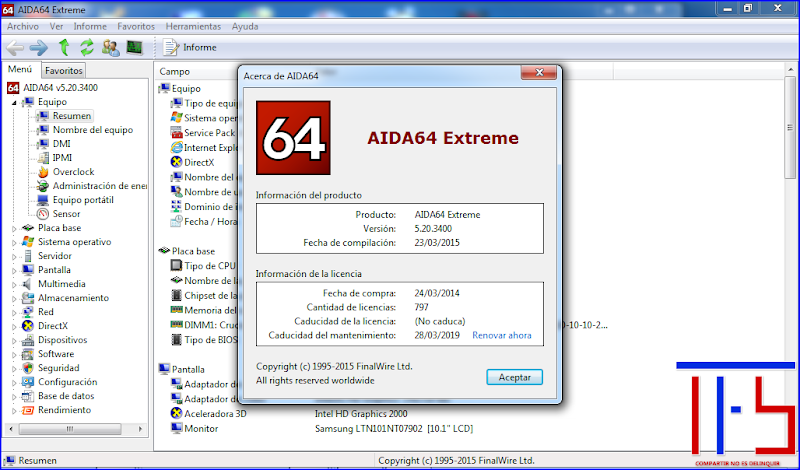This screenshot has height=470, width=800.
Task: Switch to the Favoritos tab
Action: (63, 70)
